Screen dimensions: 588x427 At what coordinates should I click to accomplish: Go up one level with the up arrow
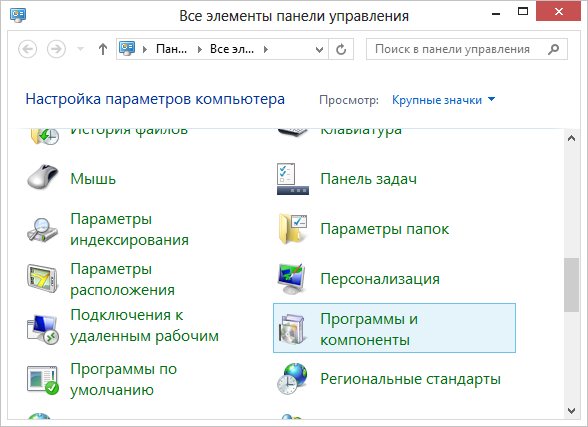[x=103, y=49]
